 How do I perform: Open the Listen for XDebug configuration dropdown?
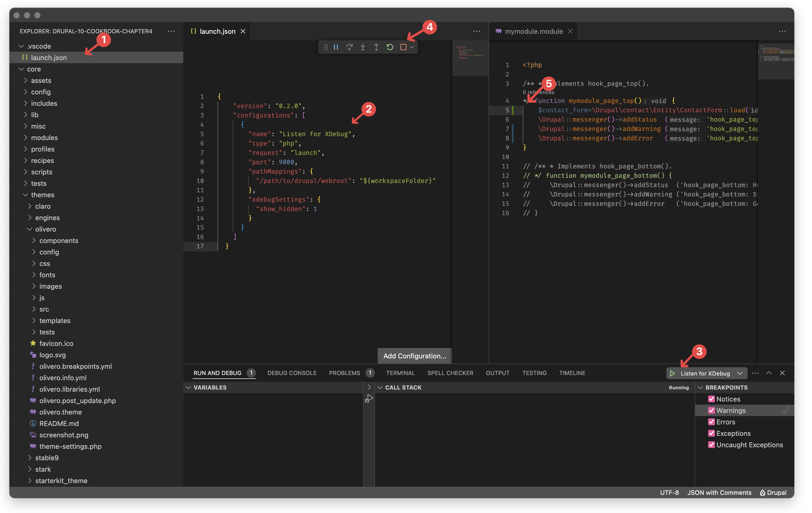(x=740, y=373)
